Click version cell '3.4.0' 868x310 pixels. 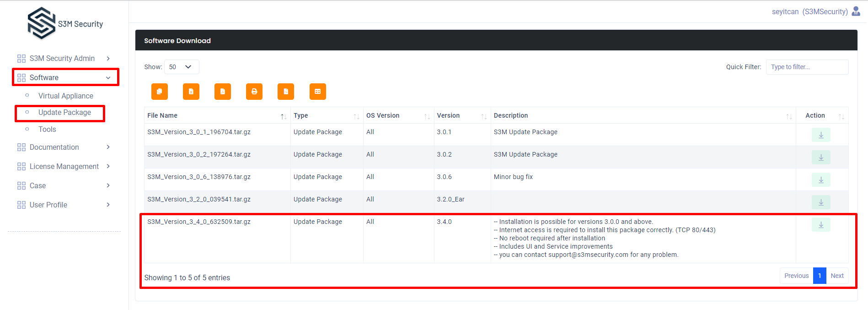tap(444, 222)
